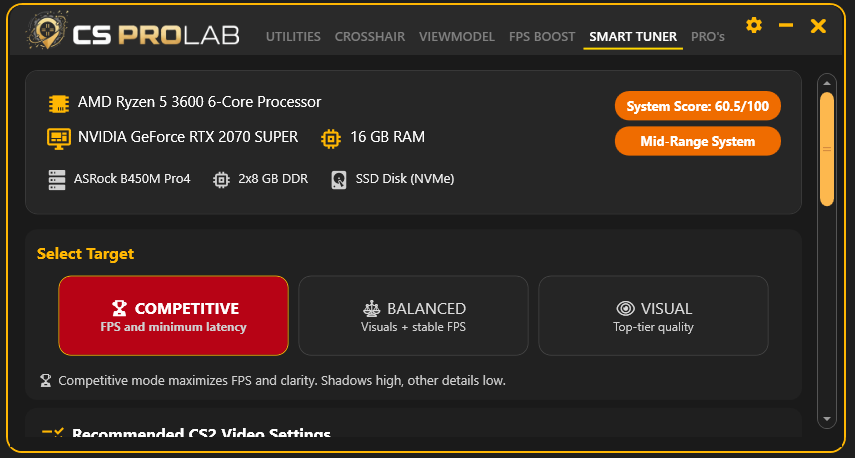Go to the Viewmodel tab

coord(457,37)
